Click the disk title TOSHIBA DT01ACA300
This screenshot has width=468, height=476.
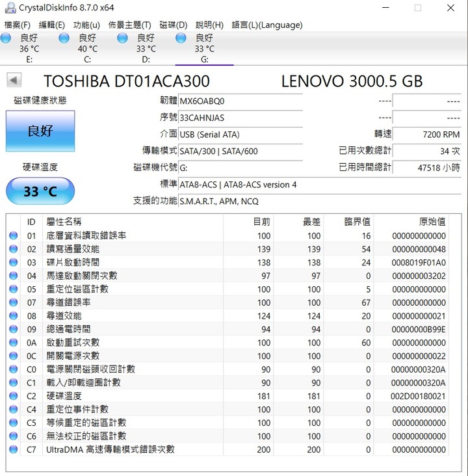click(127, 81)
